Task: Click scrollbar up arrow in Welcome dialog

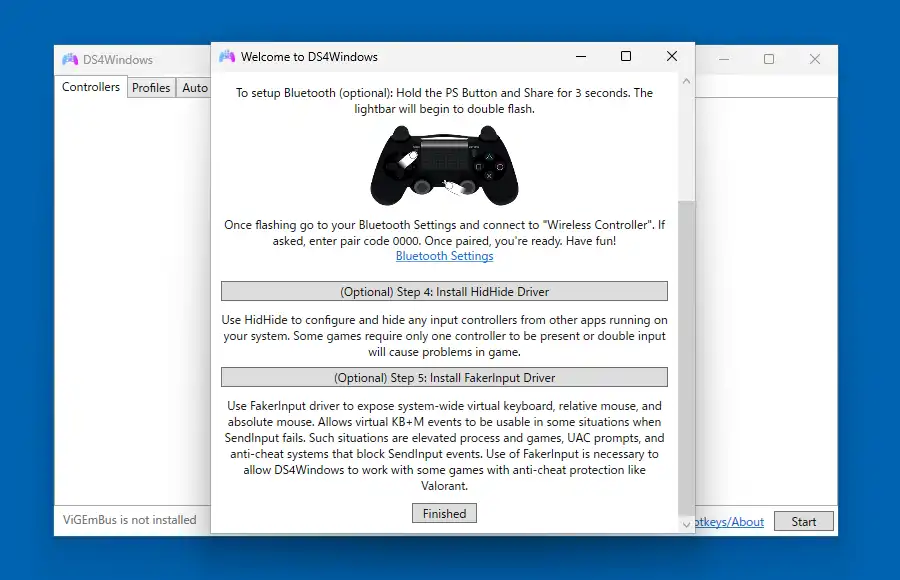Action: [x=686, y=82]
